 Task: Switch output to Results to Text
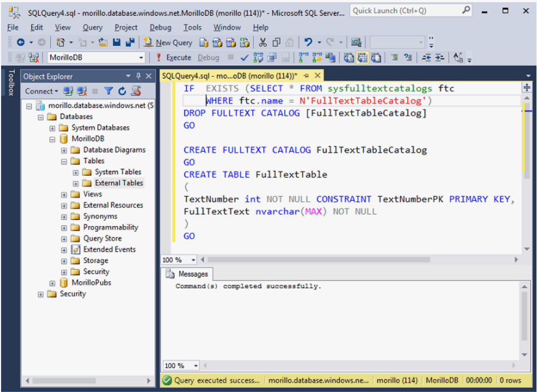(349, 57)
